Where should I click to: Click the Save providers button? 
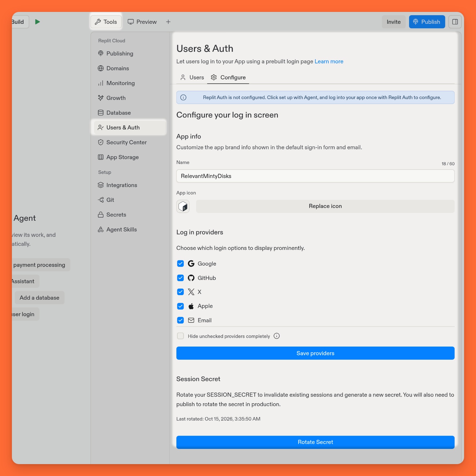[x=315, y=353]
